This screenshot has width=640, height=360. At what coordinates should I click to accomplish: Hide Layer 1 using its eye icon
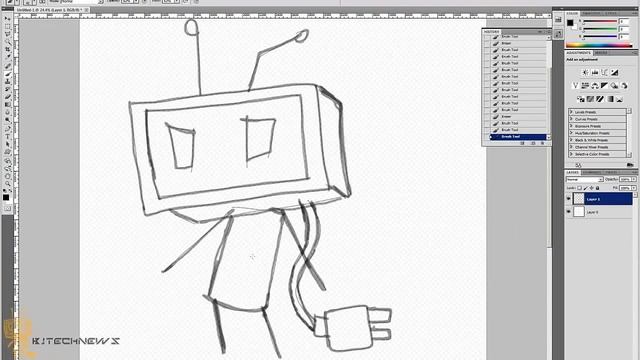pos(569,199)
